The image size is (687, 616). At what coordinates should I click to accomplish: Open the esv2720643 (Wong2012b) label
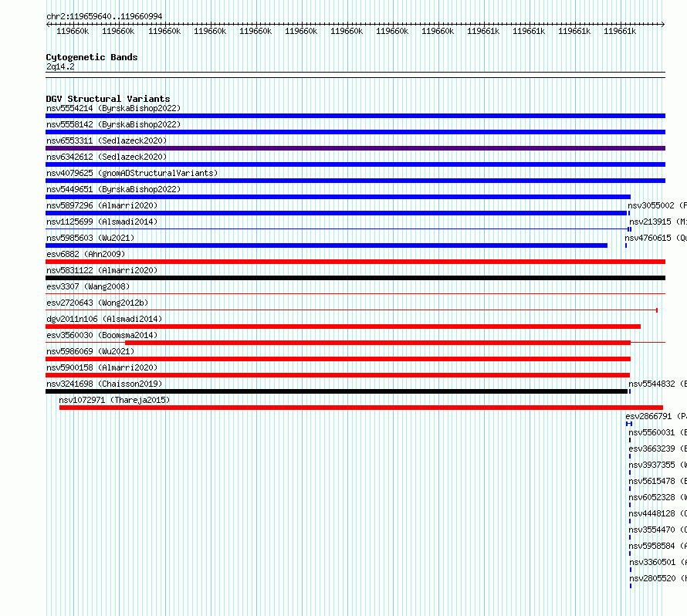click(97, 303)
